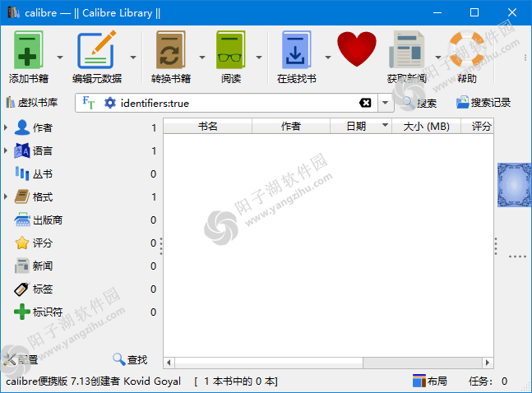This screenshot has height=393, width=532.
Task: Click the blue book cover thumbnail
Action: coord(514,185)
